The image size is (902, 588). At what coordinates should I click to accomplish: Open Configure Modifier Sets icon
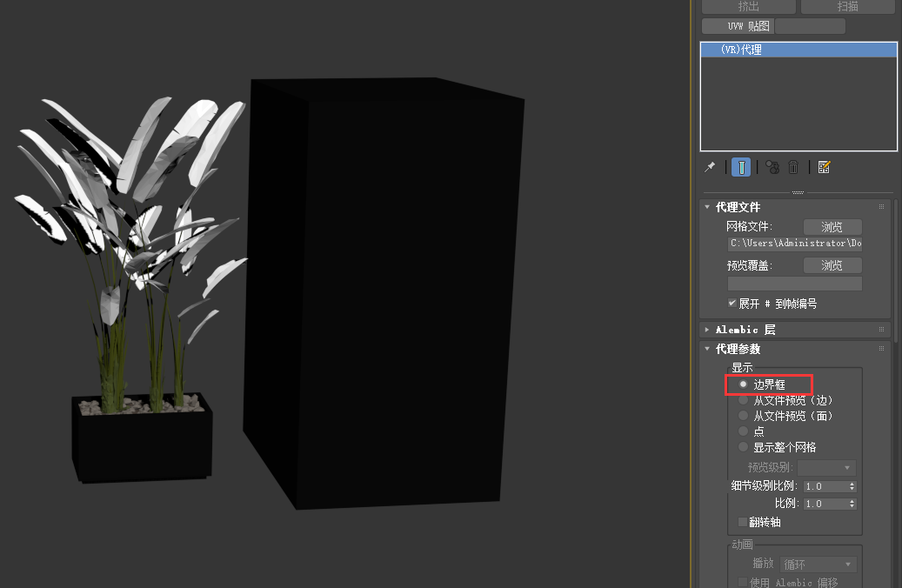click(x=825, y=167)
